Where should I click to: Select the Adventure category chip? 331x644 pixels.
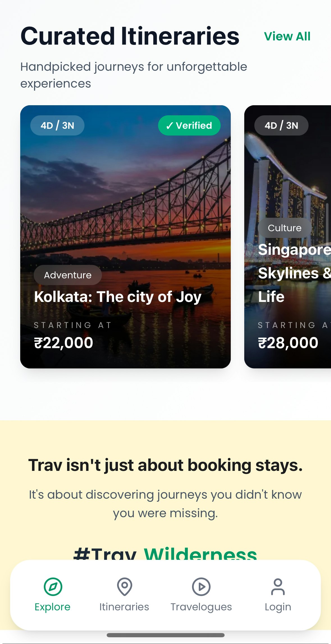67,275
